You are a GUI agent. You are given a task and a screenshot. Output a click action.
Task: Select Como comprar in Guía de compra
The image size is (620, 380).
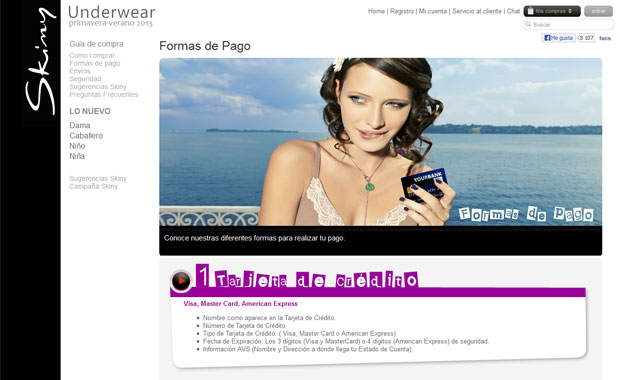92,55
